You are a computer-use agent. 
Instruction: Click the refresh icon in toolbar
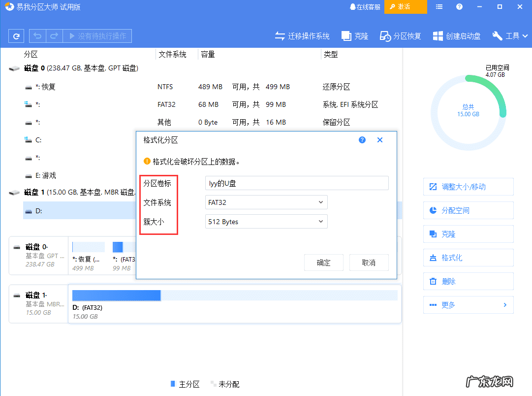tap(17, 36)
